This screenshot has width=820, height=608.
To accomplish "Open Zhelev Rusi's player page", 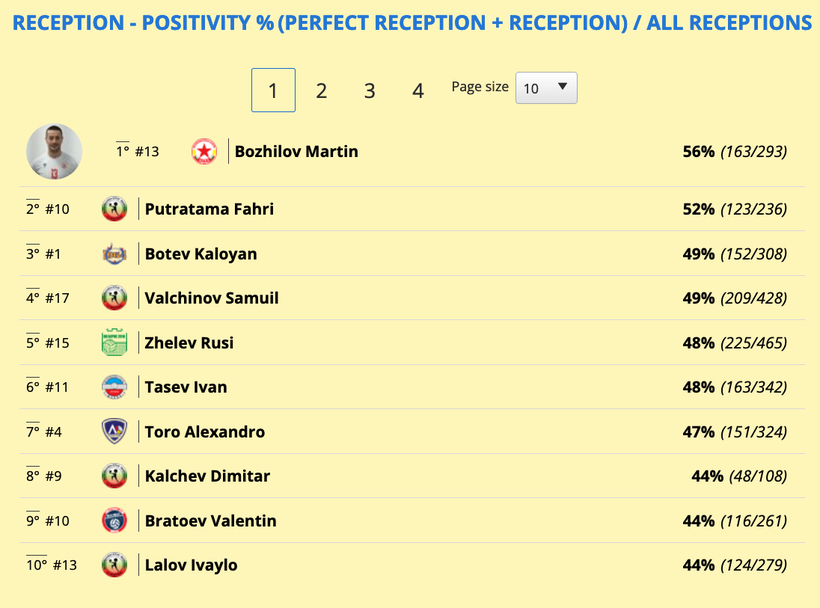I will pos(189,343).
